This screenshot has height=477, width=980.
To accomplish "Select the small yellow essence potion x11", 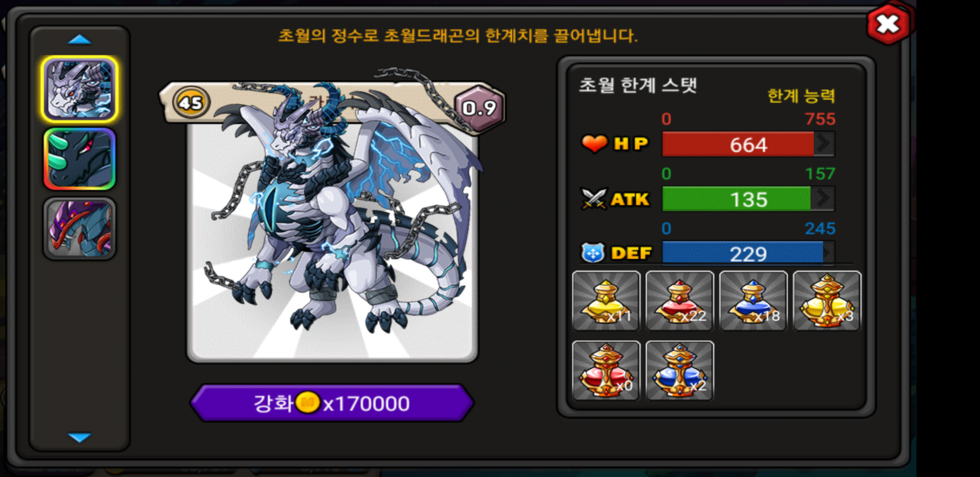I will click(606, 301).
